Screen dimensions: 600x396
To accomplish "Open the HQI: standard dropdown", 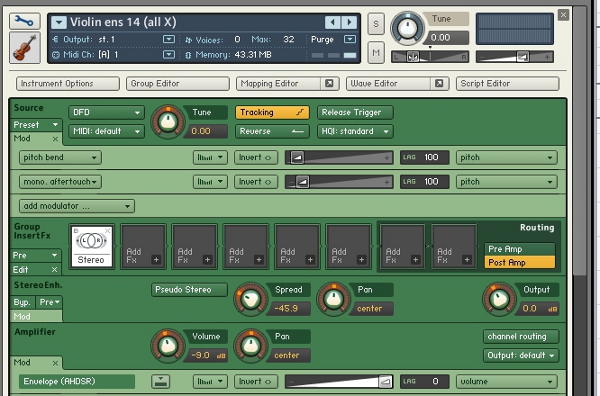I will (x=355, y=131).
